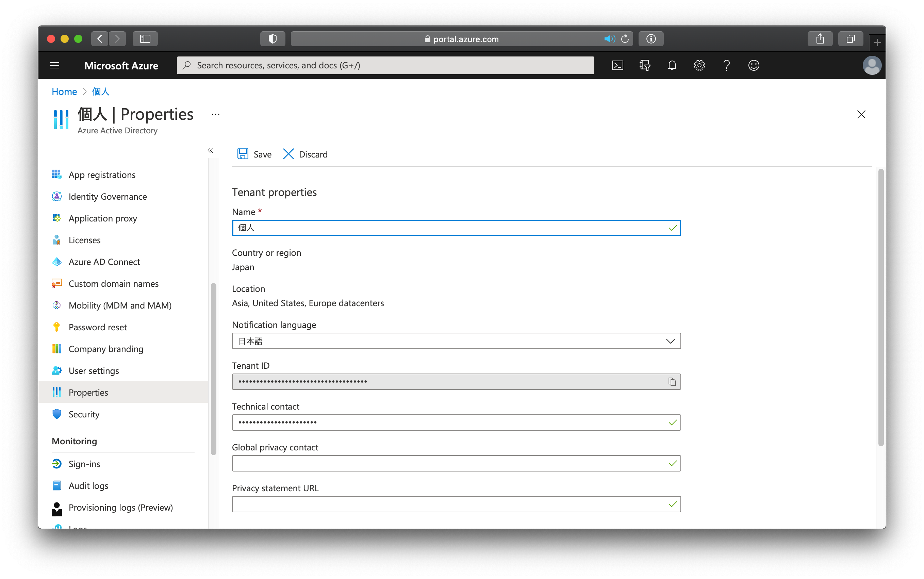
Task: Open feedback smiley icon
Action: (x=754, y=65)
